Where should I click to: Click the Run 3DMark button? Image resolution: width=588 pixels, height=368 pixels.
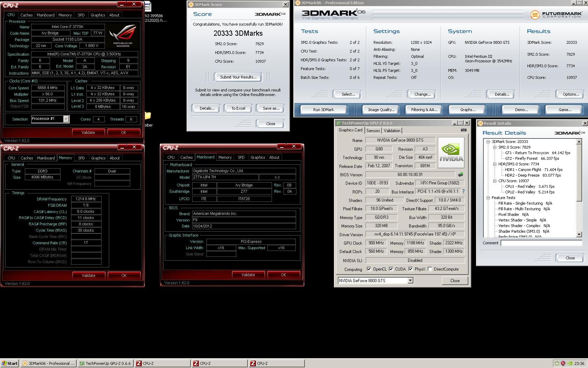click(x=323, y=110)
